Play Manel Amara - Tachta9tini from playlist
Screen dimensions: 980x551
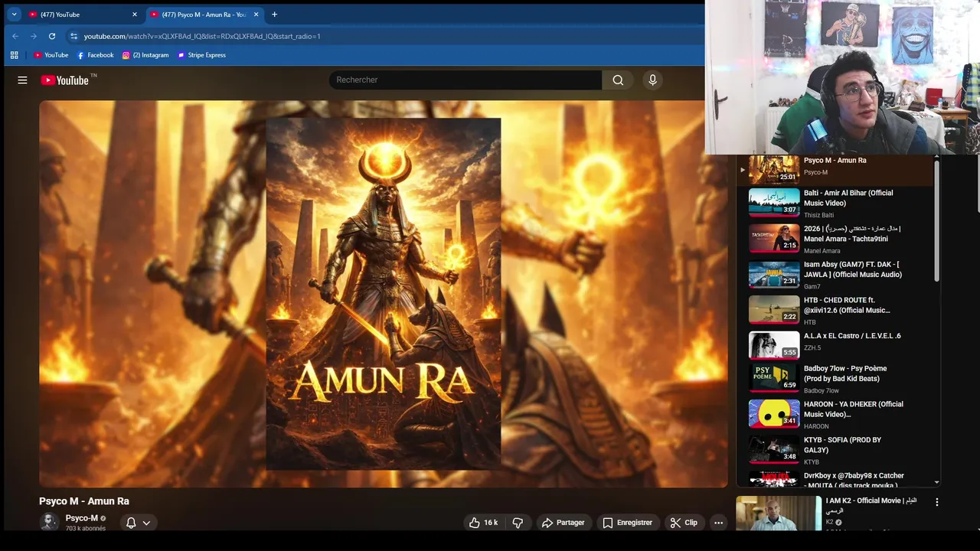[836, 239]
